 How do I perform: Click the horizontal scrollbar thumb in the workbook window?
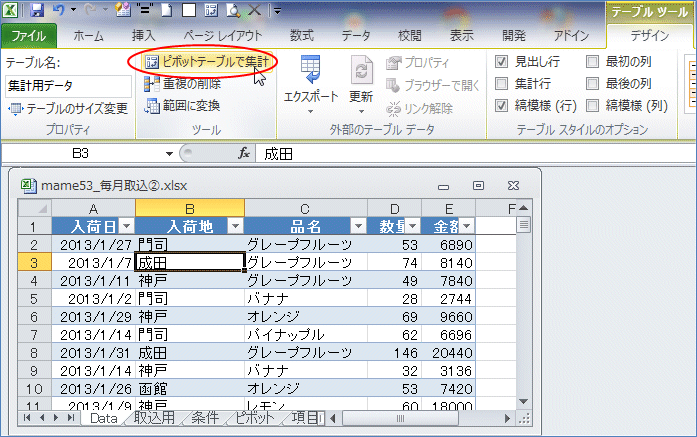[400, 418]
